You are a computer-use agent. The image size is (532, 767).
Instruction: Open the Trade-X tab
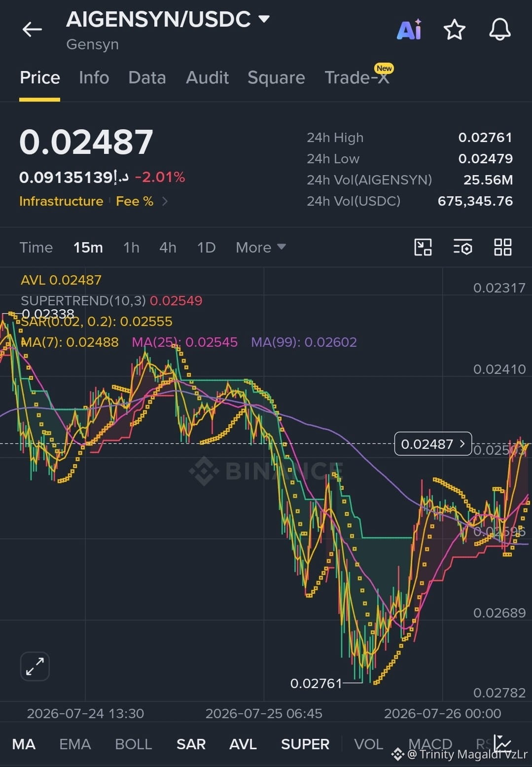point(357,78)
